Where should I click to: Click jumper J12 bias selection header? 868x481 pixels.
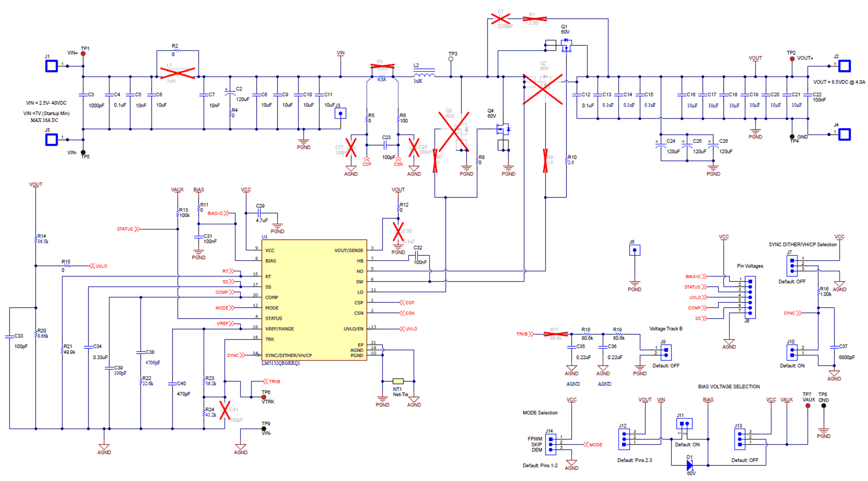[623, 439]
